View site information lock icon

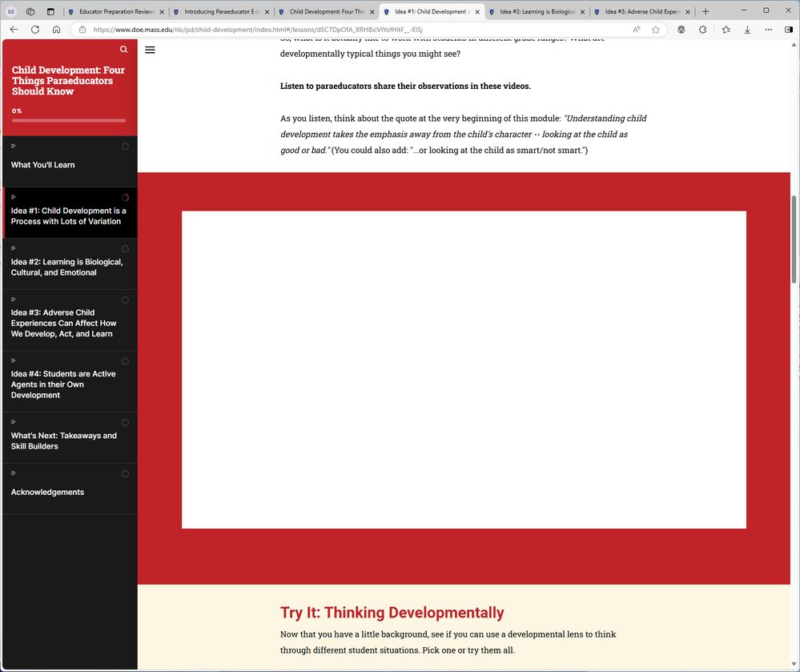tap(82, 30)
